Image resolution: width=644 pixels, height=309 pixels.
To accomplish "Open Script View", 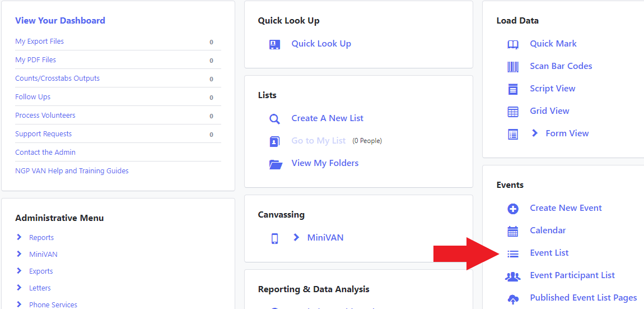I will pos(552,89).
